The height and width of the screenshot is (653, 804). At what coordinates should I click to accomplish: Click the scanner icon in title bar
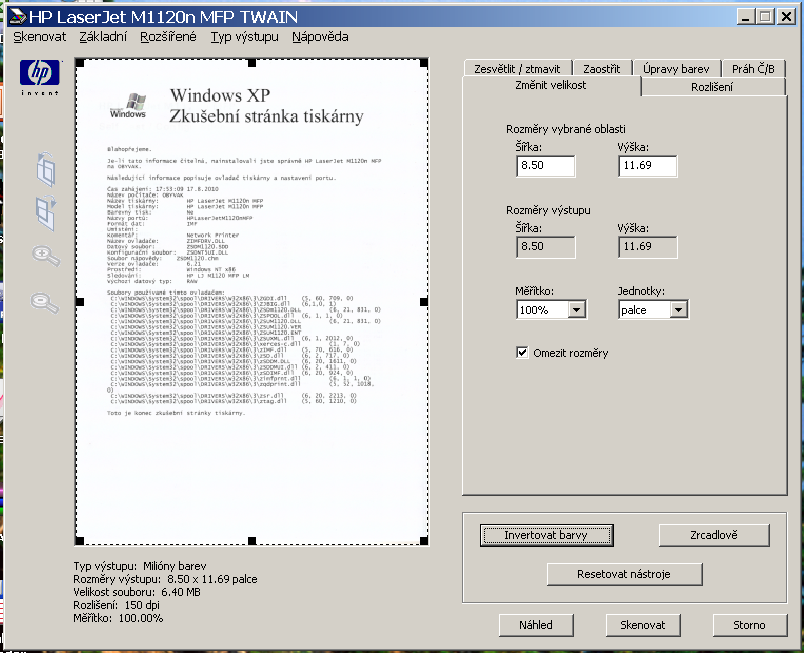(x=17, y=17)
